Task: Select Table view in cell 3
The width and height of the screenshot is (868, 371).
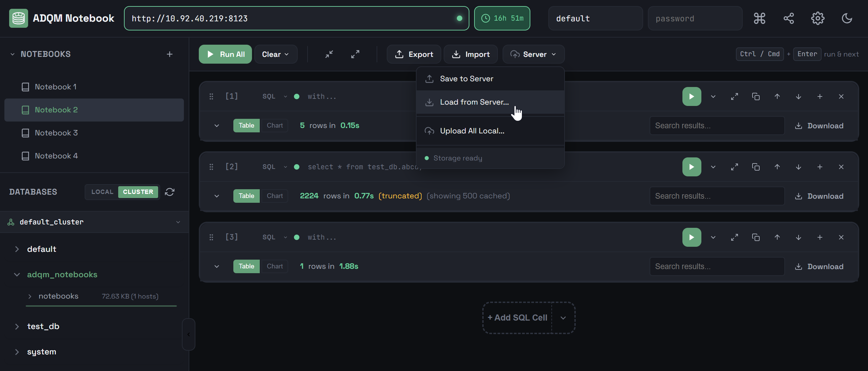Action: coord(246,266)
